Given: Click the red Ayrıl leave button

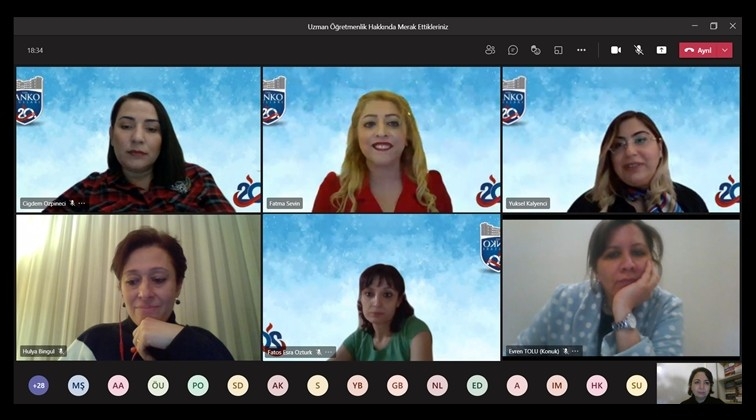Looking at the screenshot, I should 698,50.
